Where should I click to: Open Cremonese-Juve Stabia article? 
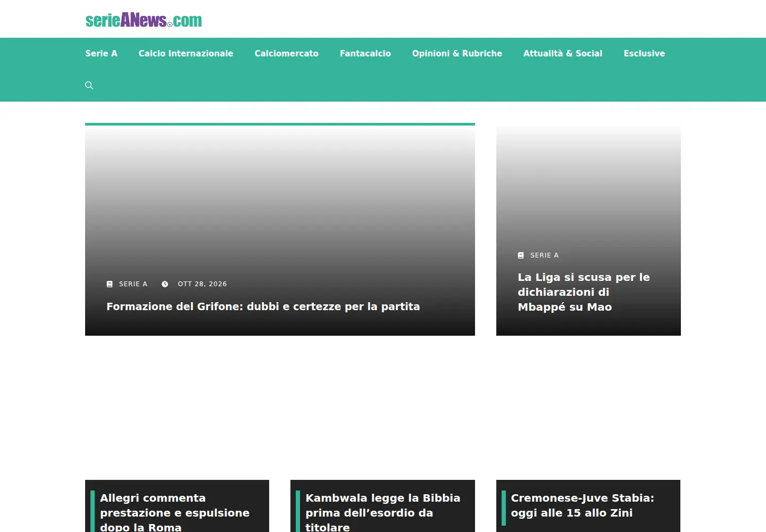coord(582,505)
